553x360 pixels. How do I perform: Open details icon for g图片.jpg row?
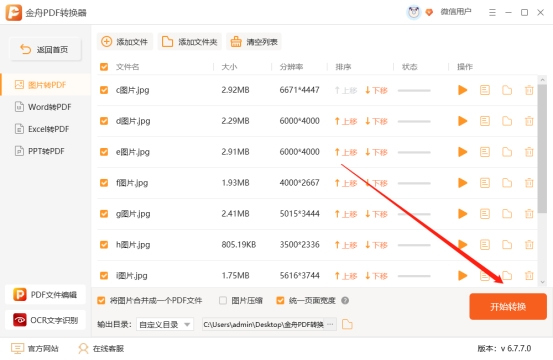pos(485,214)
